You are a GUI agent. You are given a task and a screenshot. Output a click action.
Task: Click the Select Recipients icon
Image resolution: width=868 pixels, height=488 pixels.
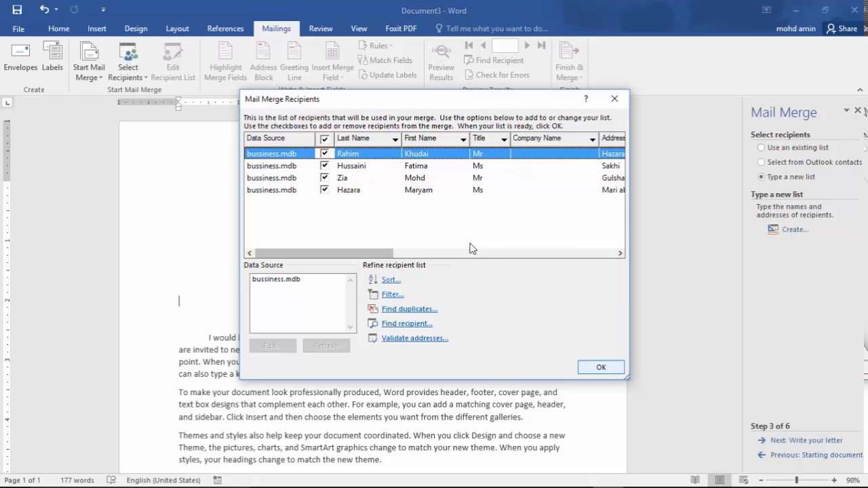click(x=128, y=52)
